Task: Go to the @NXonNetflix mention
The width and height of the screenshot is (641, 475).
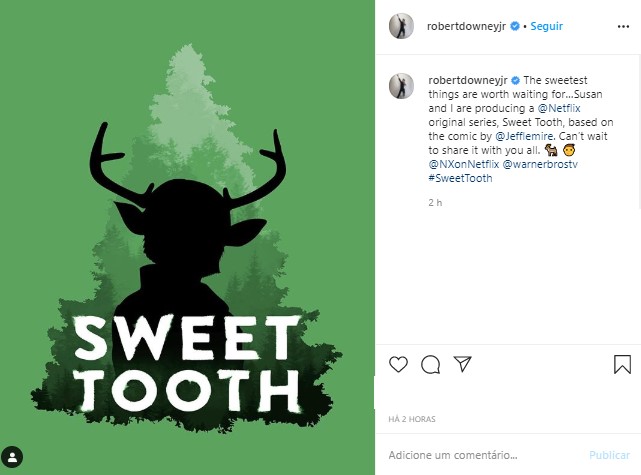Action: click(464, 162)
